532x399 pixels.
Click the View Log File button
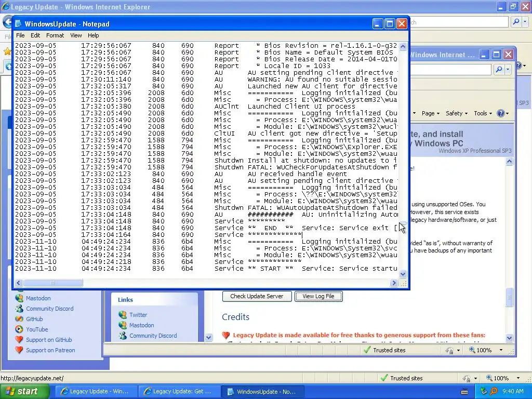click(x=318, y=296)
